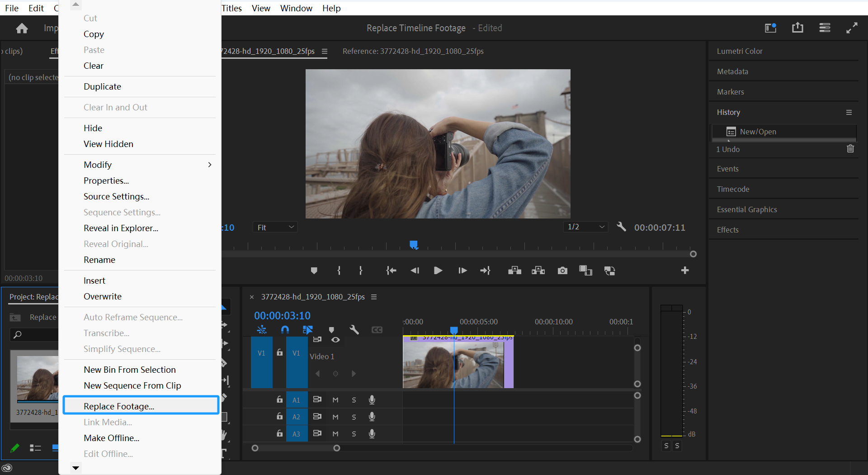Toggle sync lock on A1 track
868x475 pixels.
coord(317,399)
